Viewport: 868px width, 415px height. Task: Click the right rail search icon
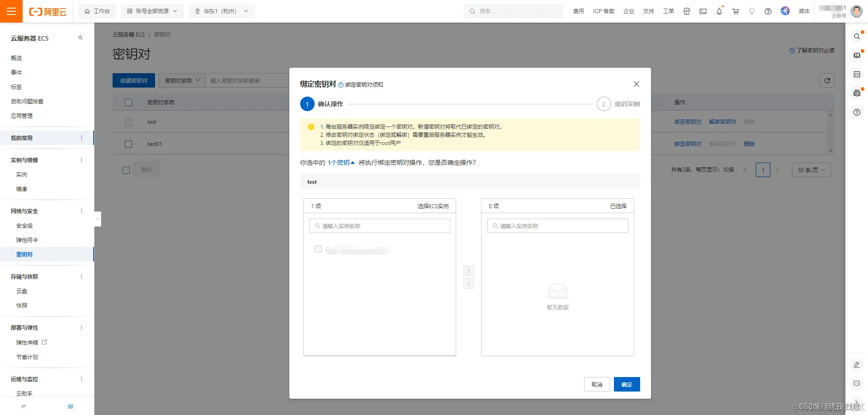857,36
